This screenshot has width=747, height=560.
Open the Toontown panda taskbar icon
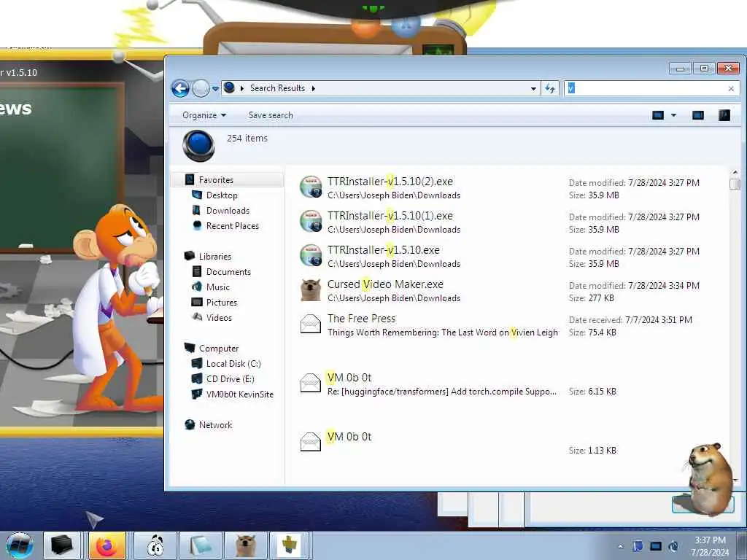155,545
